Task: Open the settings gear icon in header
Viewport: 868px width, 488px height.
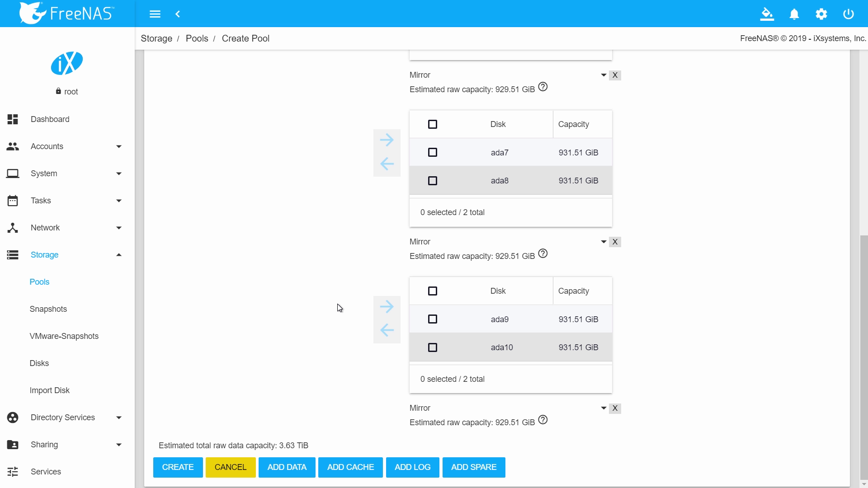Action: [821, 14]
